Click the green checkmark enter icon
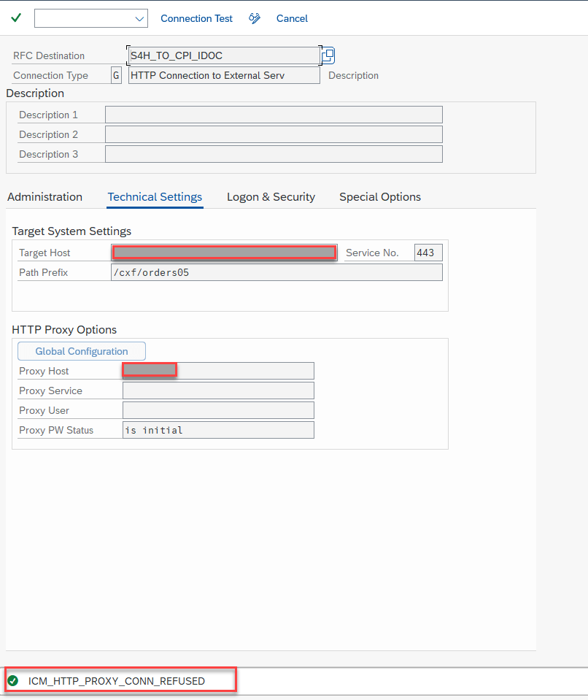The height and width of the screenshot is (700, 588). click(16, 18)
